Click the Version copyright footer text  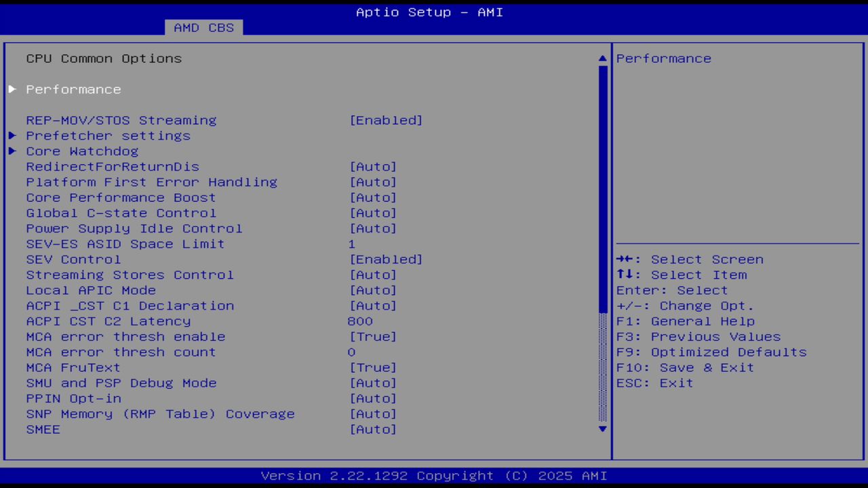(x=434, y=476)
